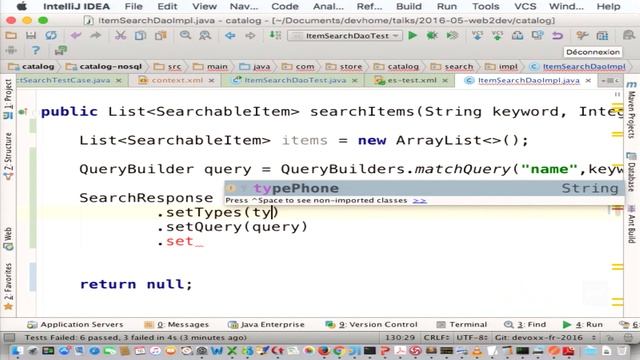Open the UTF-8 encoding selector

pos(472,338)
